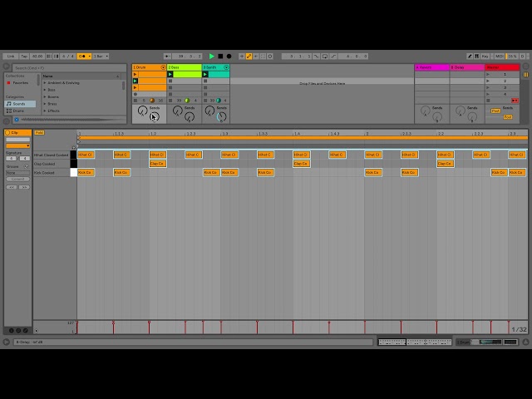
Task: Select the Master track header
Action: pyautogui.click(x=502, y=67)
